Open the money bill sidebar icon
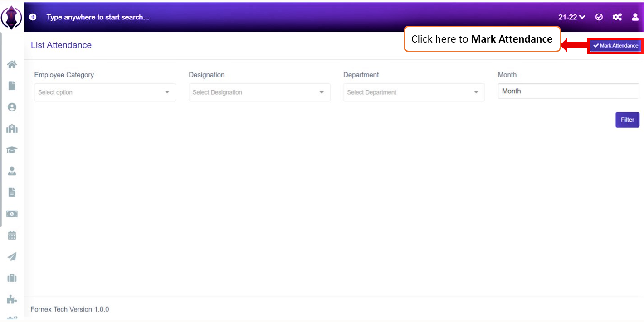Screen dimensions: 644x322 pos(12,214)
